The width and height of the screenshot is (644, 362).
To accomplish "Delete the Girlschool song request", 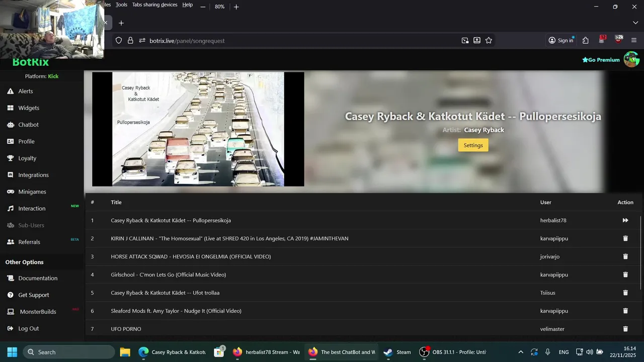I will (625, 275).
